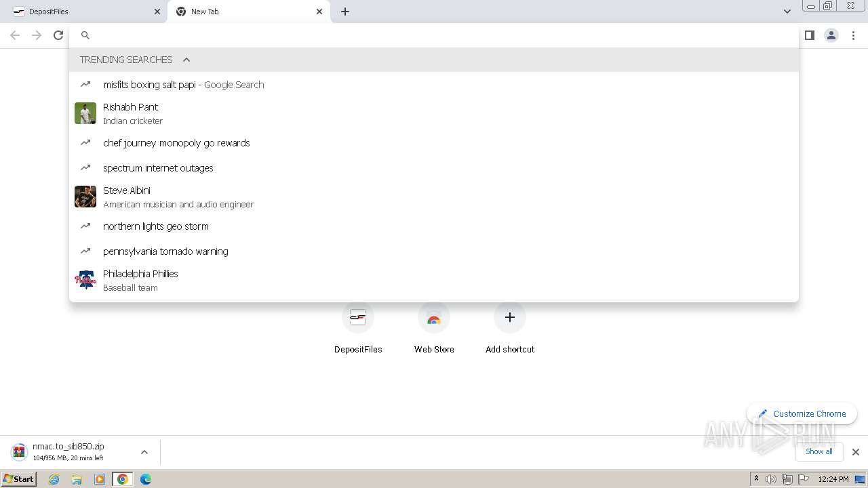Click Rishabh Pant thumbnail image

85,113
